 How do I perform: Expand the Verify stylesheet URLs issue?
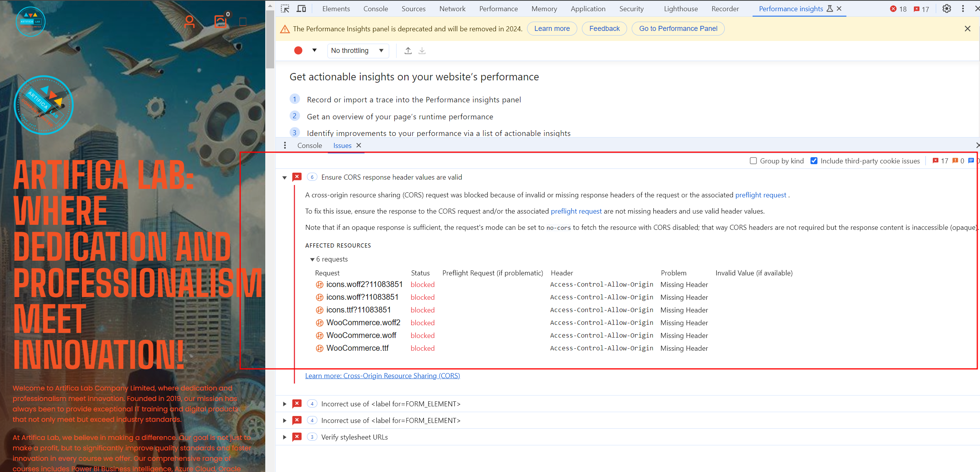pyautogui.click(x=285, y=437)
